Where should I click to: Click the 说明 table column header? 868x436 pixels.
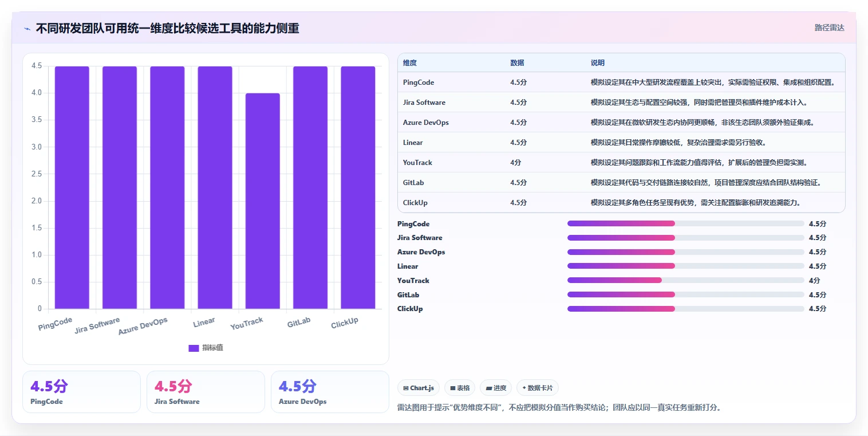pos(598,63)
